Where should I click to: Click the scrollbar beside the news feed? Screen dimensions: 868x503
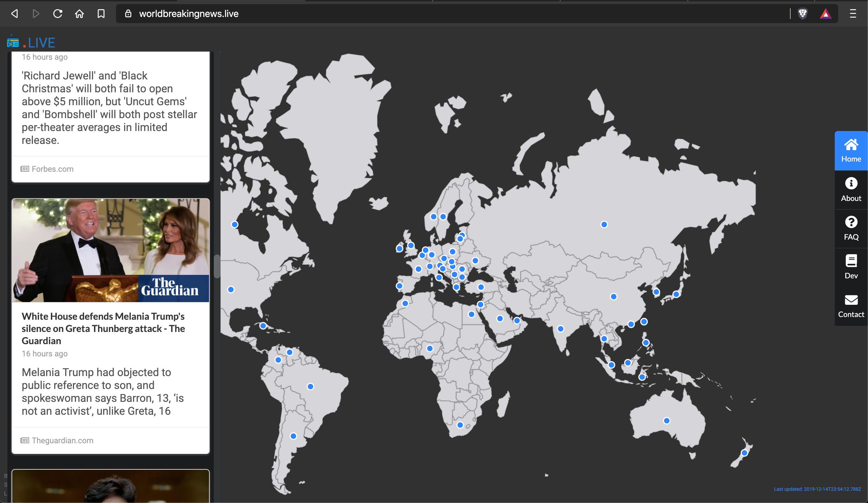pos(218,267)
